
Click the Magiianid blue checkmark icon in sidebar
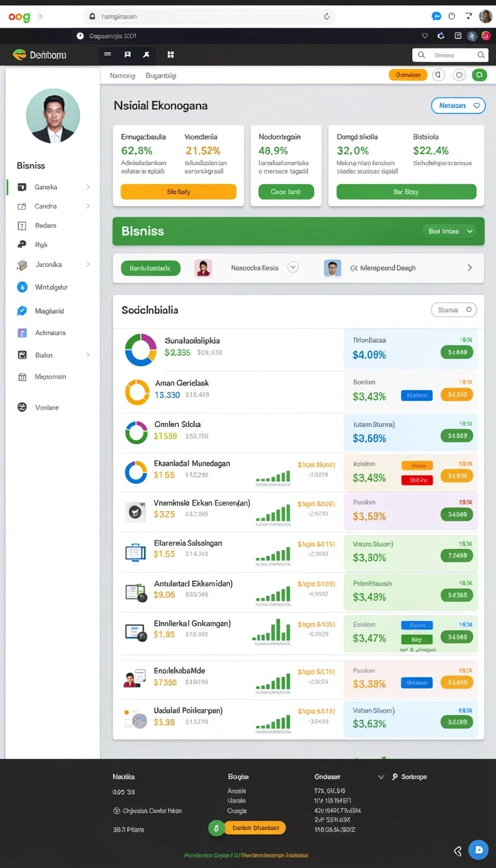pos(22,311)
